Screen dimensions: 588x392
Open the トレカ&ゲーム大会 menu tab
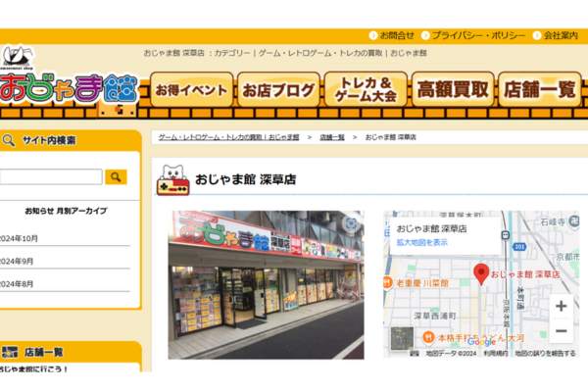click(x=366, y=90)
